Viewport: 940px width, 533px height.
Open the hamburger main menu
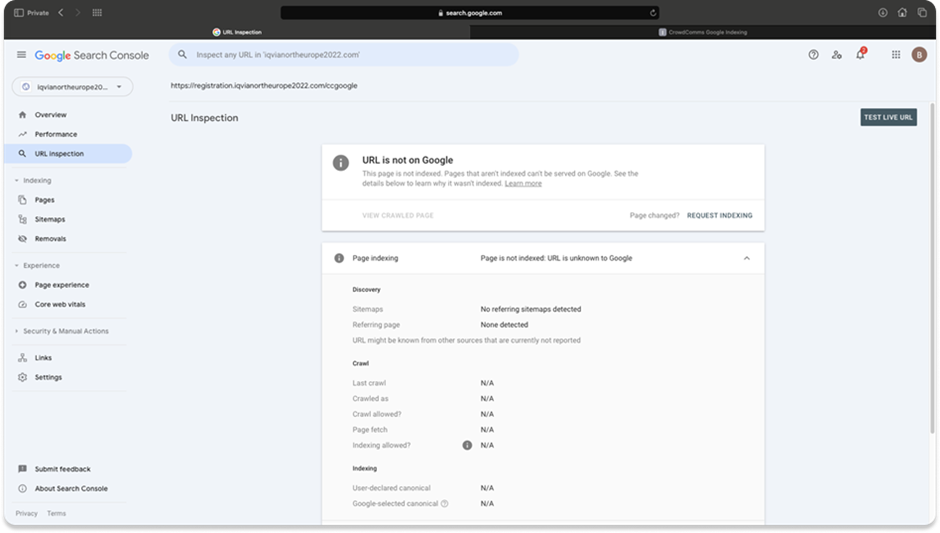tap(22, 55)
